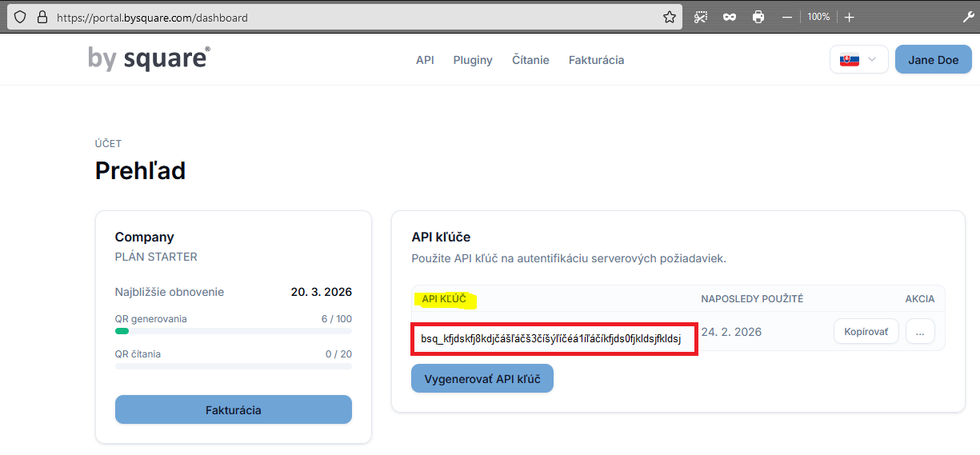Viewport: 980px width, 455px height.
Task: Click the address bar URL field
Action: click(345, 17)
